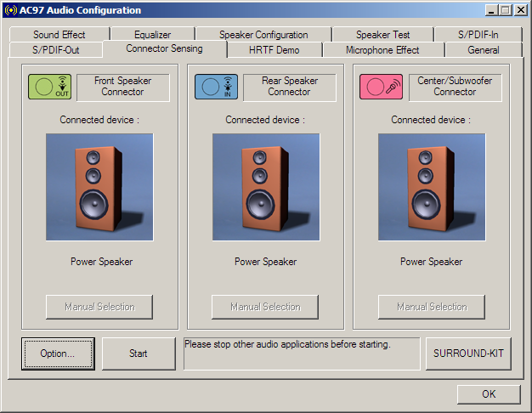The height and width of the screenshot is (413, 532).
Task: Click the AC97 title bar app icon
Action: [x=10, y=10]
